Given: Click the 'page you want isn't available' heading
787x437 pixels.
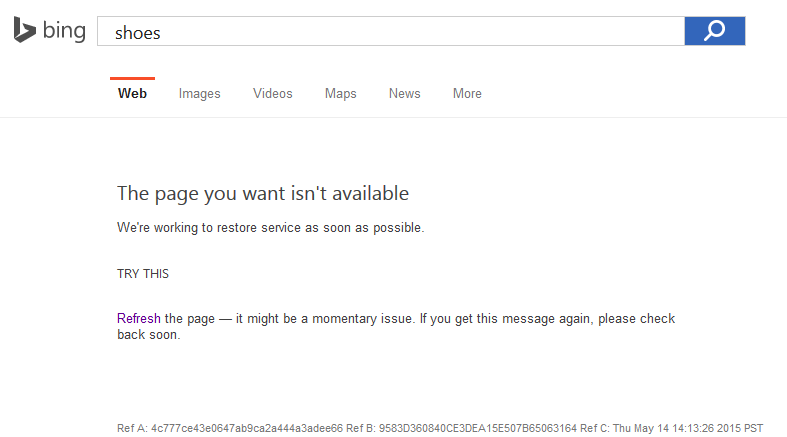Looking at the screenshot, I should (x=263, y=193).
